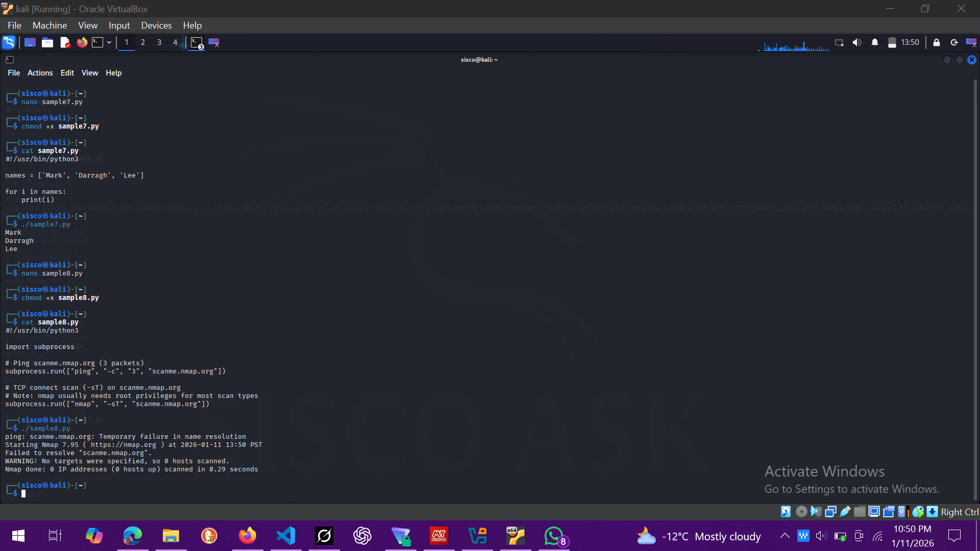Screen dimensions: 980x551
Task: Select workspace 1 in Kali panel
Action: [127, 42]
